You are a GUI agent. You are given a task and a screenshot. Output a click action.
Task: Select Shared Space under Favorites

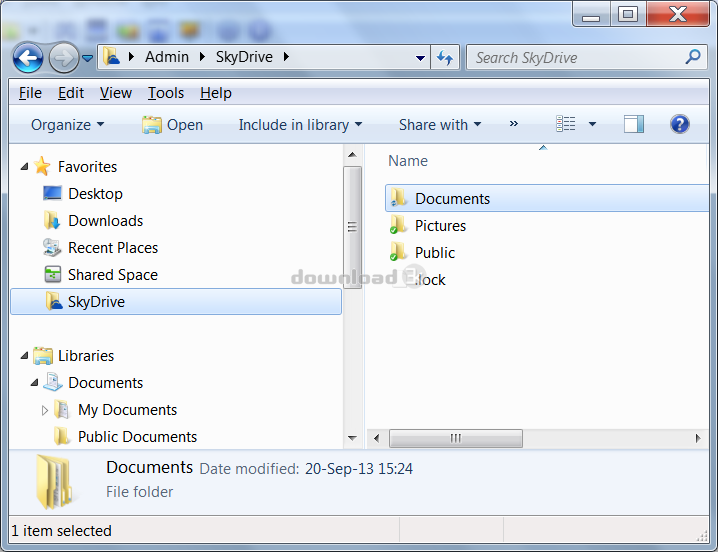coord(113,275)
